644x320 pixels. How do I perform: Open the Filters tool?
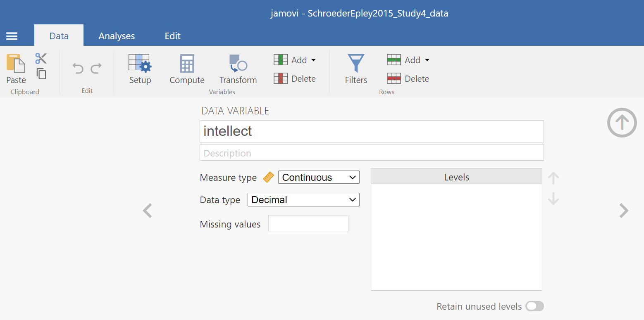tap(356, 69)
